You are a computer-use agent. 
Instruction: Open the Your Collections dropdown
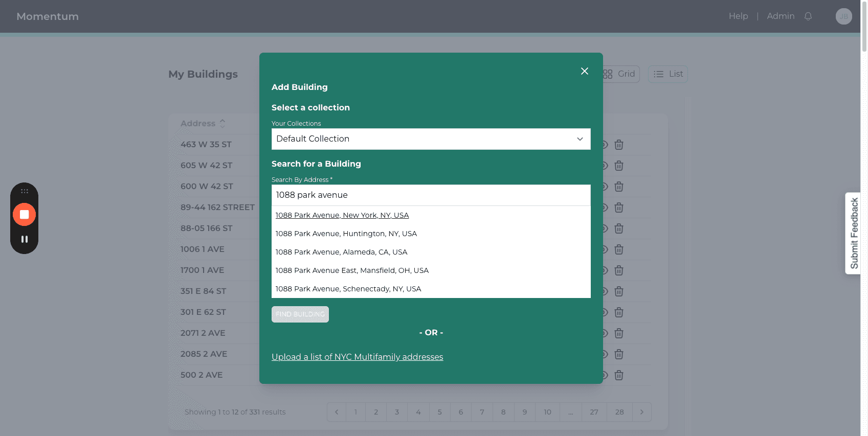tap(431, 139)
